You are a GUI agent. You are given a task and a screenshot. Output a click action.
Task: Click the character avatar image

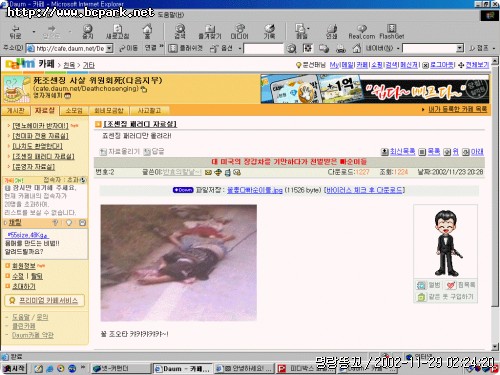(x=446, y=242)
